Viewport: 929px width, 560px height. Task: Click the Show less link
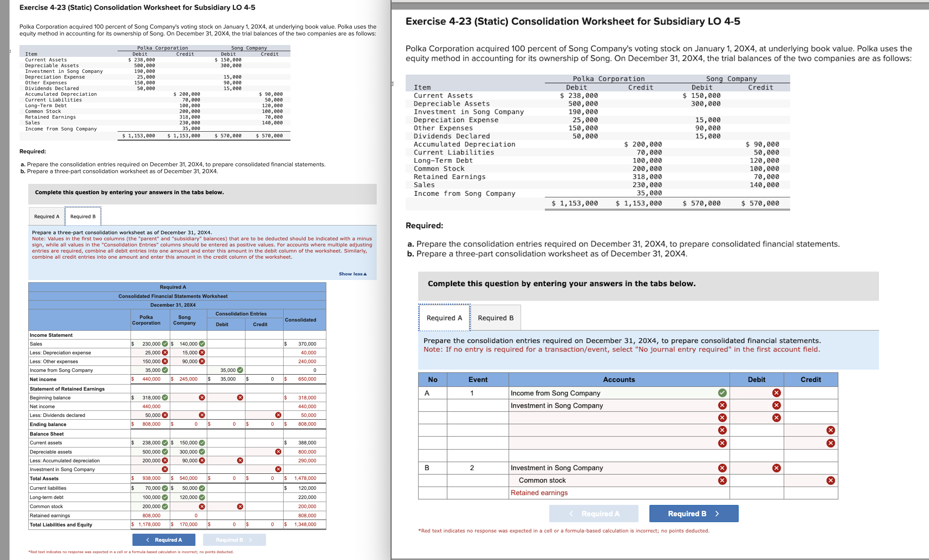coord(353,274)
